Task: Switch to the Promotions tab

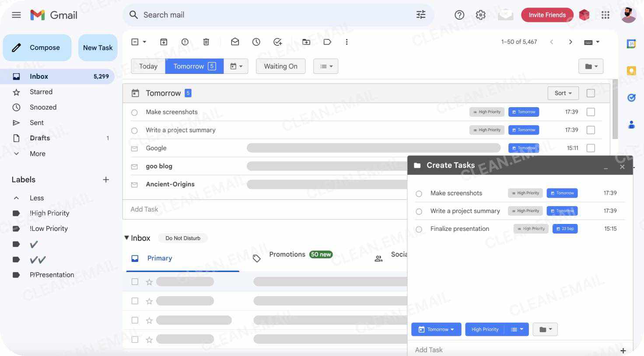Action: 287,254
